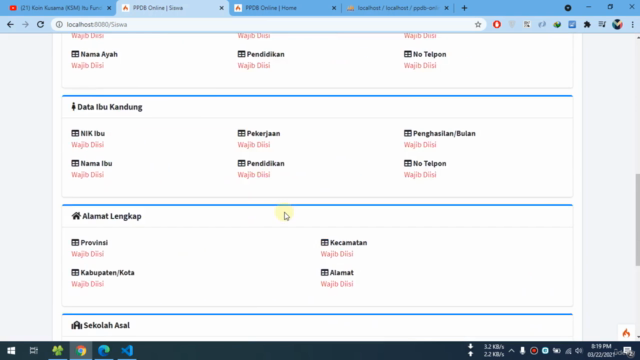640x360 pixels.
Task: Open Chrome profile avatar
Action: coord(617,24)
